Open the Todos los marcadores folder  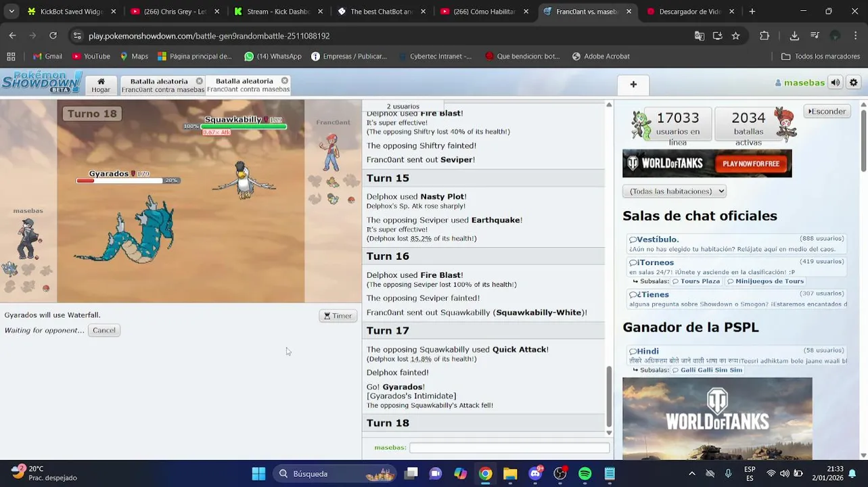pos(821,56)
